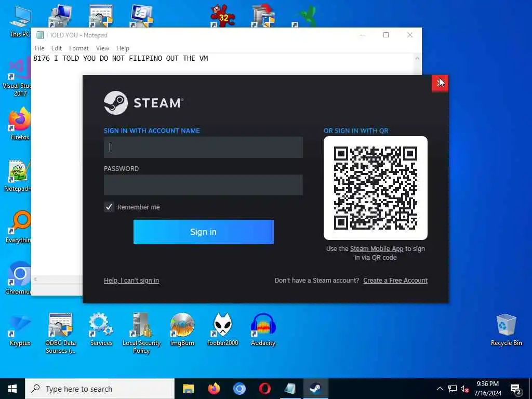The width and height of the screenshot is (532, 399).
Task: Select the Chromium desktop shortcut
Action: (18, 278)
